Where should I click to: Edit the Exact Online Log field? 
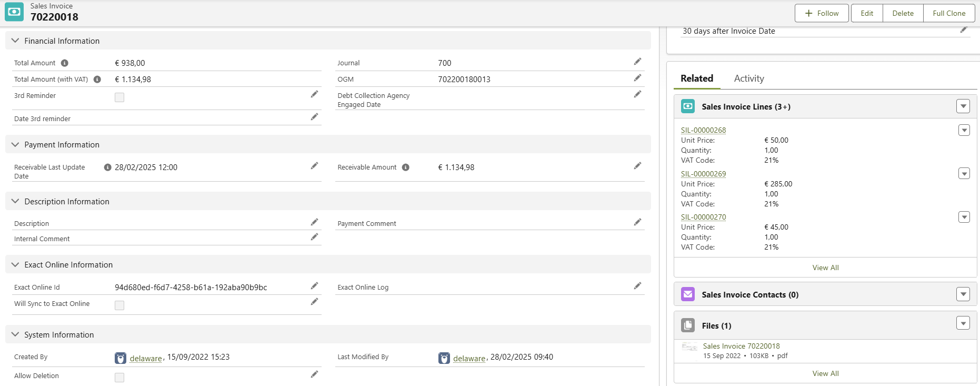pyautogui.click(x=637, y=286)
